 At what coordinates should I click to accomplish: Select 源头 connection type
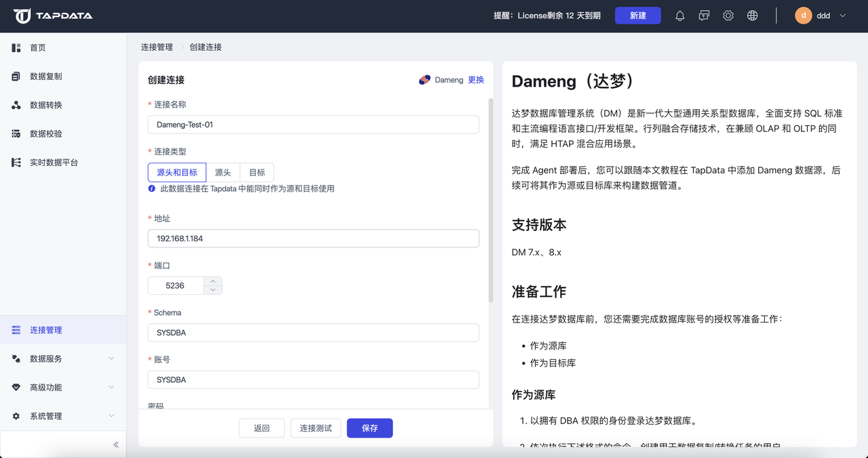[223, 172]
